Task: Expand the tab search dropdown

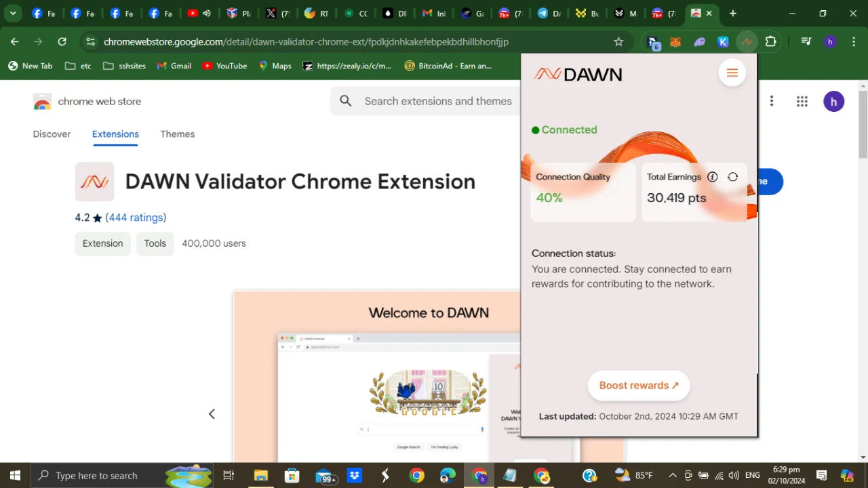Action: 12,14
